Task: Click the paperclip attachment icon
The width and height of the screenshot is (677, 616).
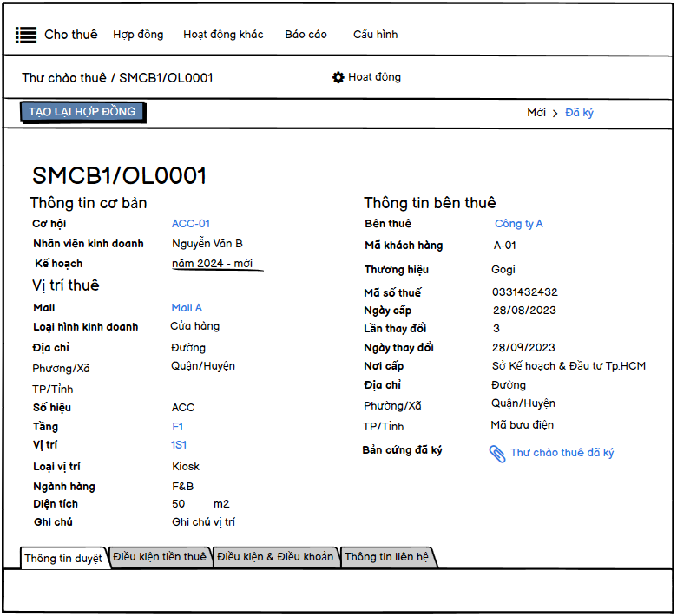Action: (x=497, y=454)
